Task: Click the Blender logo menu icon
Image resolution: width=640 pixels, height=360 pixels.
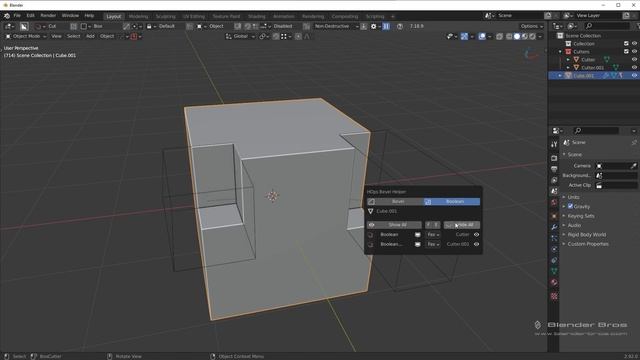Action: pyautogui.click(x=7, y=16)
